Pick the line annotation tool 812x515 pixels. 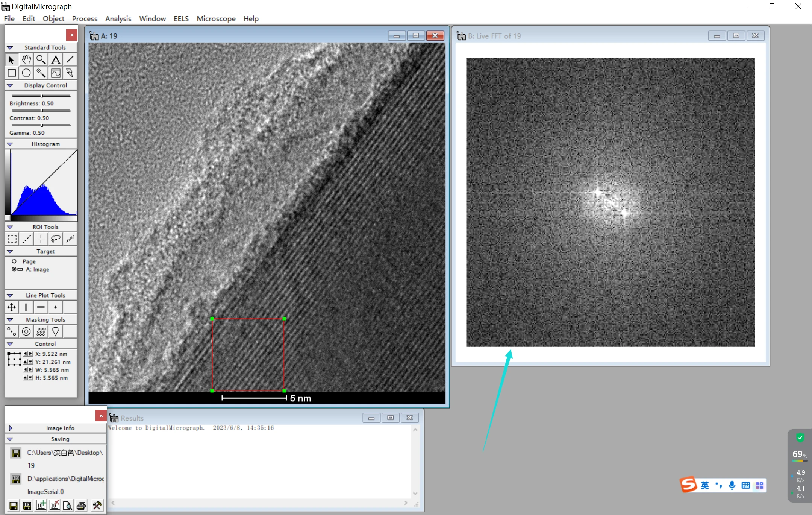tap(70, 59)
